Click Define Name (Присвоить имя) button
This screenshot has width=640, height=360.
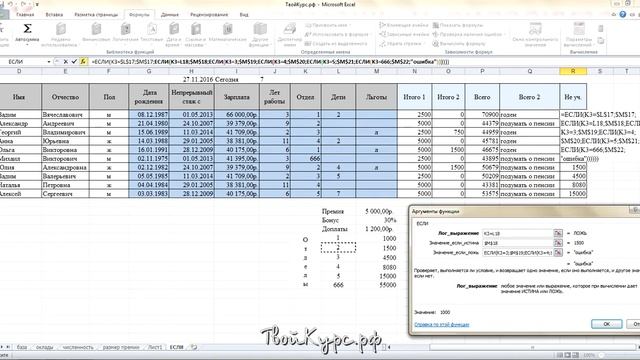pos(329,25)
